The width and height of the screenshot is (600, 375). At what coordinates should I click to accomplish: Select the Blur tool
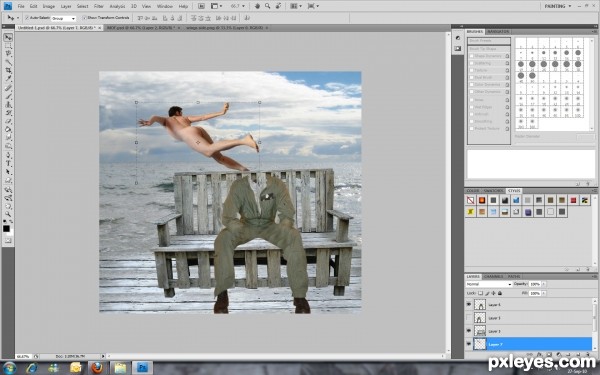coord(8,138)
